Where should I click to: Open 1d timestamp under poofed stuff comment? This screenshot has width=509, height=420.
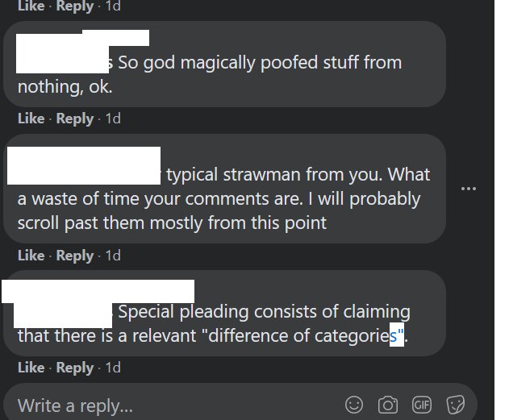click(x=113, y=119)
